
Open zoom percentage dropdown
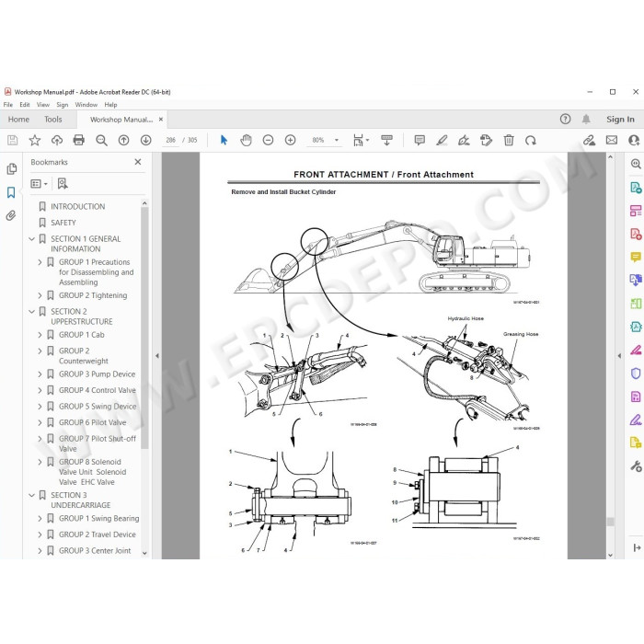click(337, 141)
